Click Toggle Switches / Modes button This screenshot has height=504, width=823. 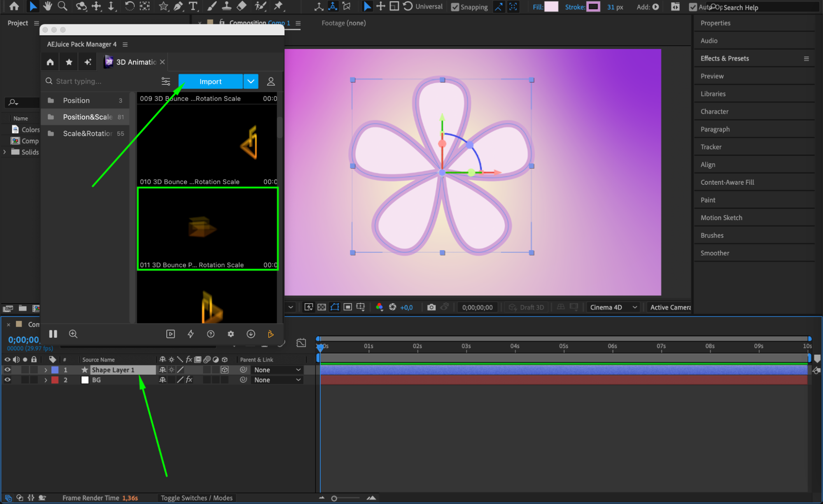tap(196, 498)
